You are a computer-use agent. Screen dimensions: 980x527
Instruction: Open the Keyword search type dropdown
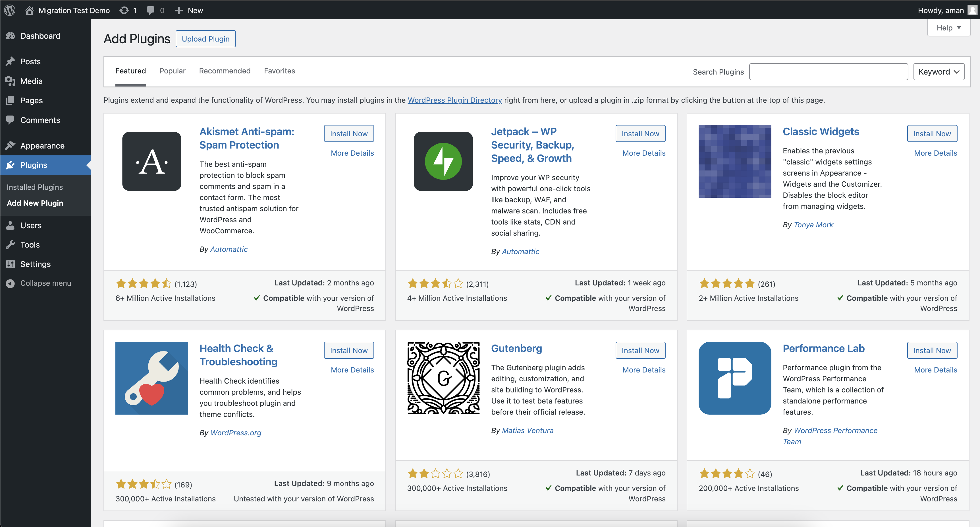click(939, 72)
